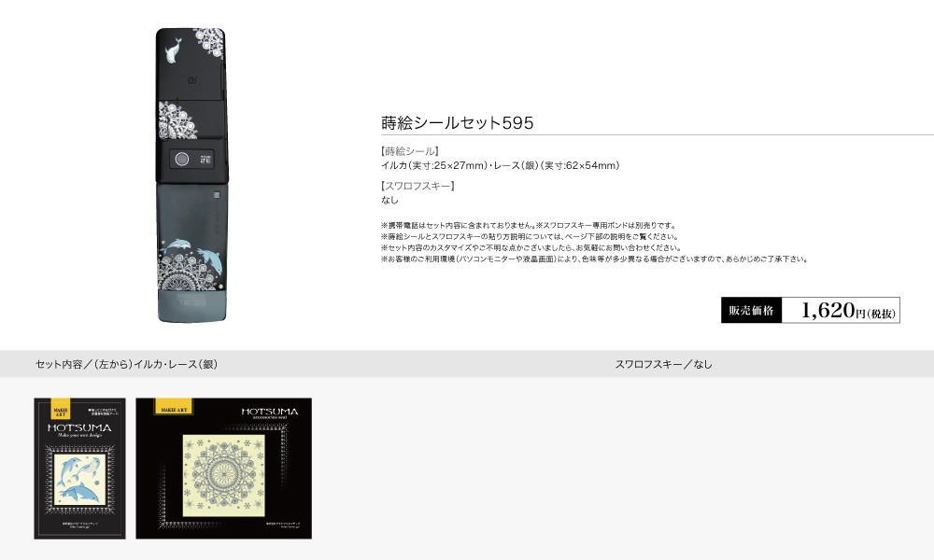The height and width of the screenshot is (560, 934).
Task: Click the 1,620円 price box
Action: pos(841,310)
